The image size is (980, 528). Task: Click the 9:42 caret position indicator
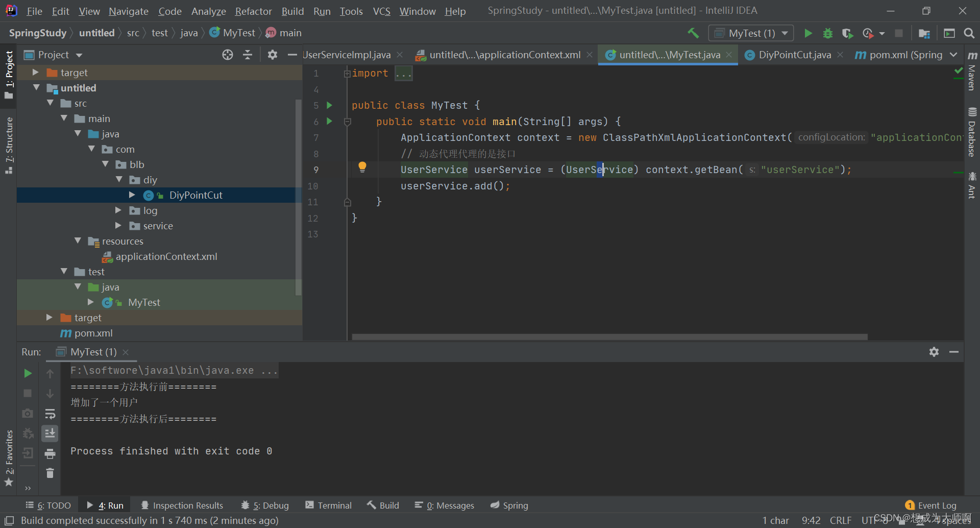811,520
